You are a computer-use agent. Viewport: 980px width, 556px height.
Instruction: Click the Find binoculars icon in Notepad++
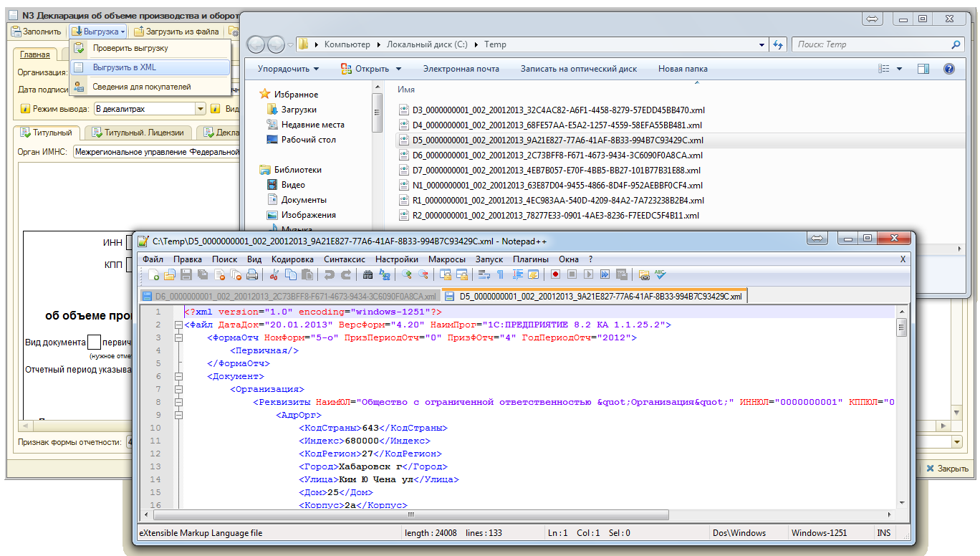click(x=367, y=274)
